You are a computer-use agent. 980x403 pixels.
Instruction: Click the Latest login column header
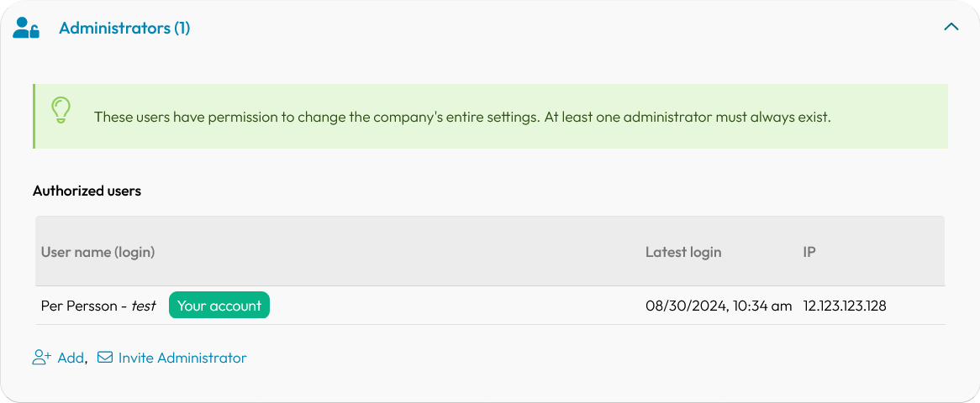coord(683,253)
